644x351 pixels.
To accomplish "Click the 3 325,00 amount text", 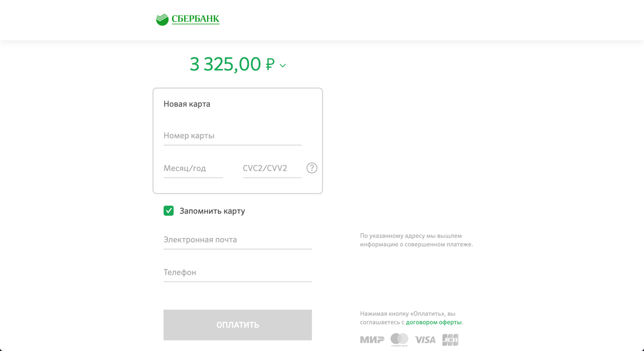I will point(225,64).
